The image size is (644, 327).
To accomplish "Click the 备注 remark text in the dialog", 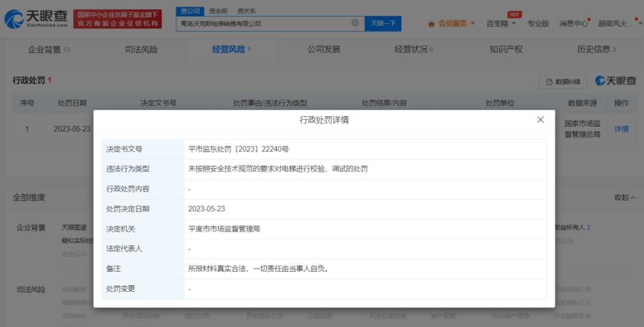I will (258, 269).
